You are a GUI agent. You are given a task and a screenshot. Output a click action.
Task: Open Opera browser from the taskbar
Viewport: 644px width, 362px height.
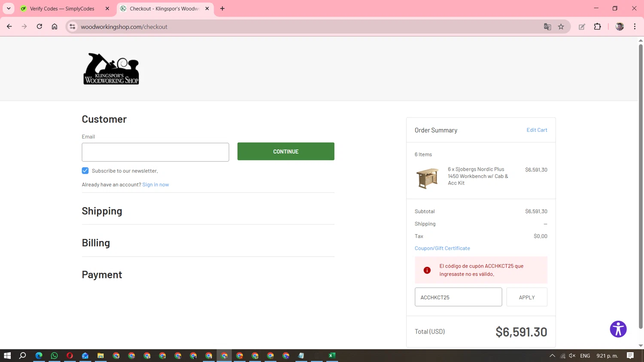pos(70,356)
